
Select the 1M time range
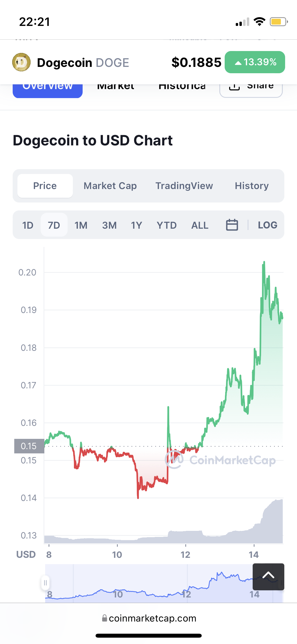(81, 225)
